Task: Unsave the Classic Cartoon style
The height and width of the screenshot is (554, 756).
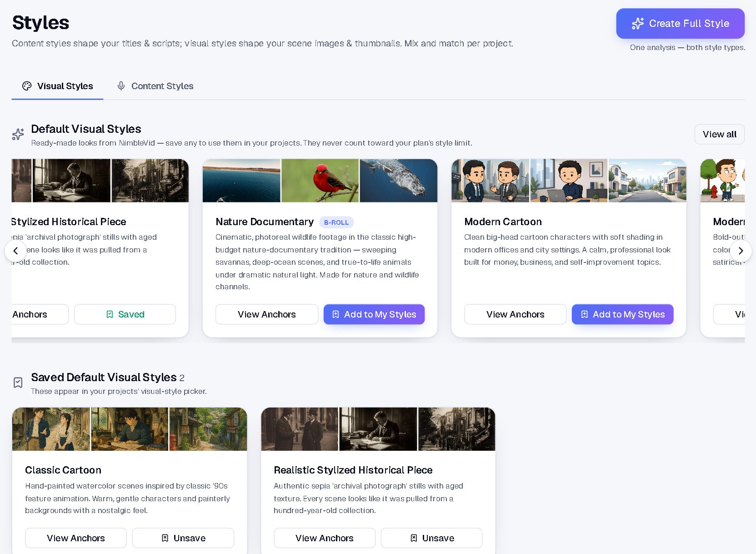Action: pos(183,538)
